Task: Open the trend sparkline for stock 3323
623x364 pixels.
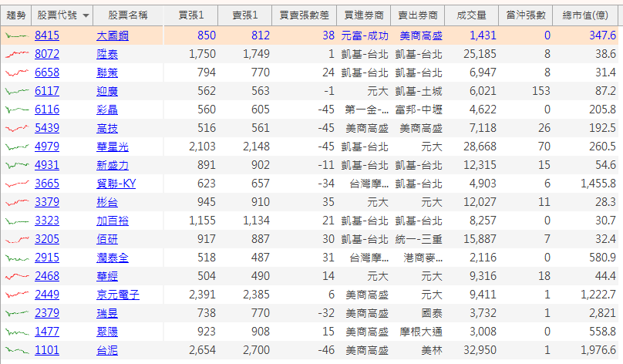Action: click(17, 221)
